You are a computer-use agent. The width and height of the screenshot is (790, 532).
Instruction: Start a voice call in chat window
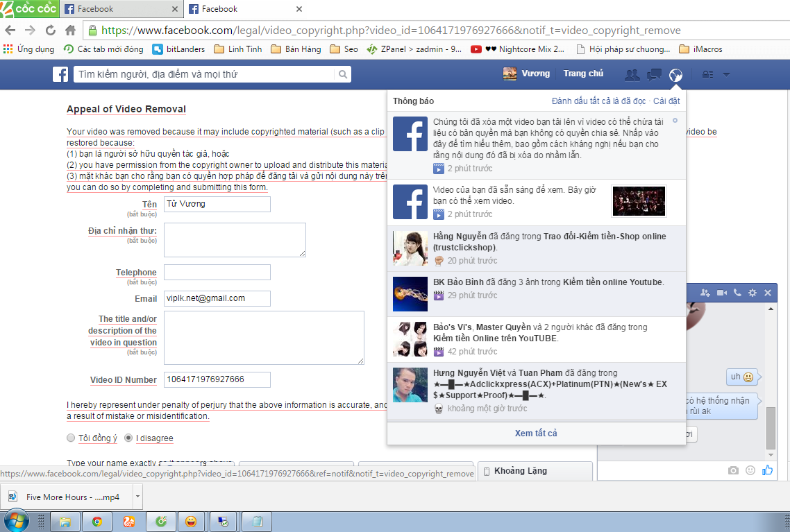[x=737, y=293]
